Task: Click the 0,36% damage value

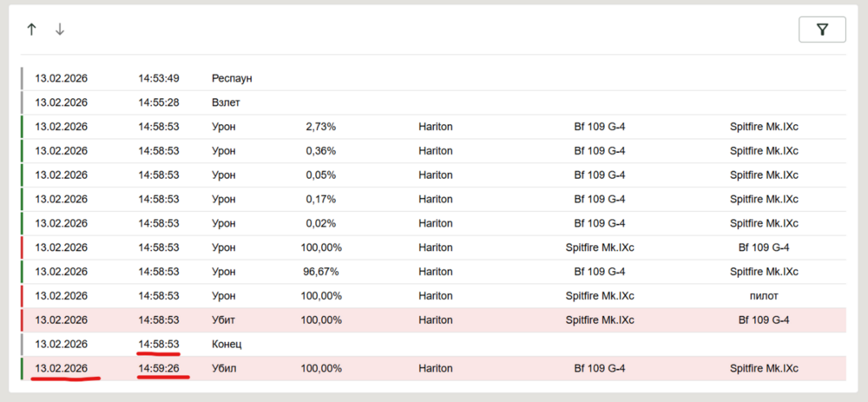Action: (320, 151)
